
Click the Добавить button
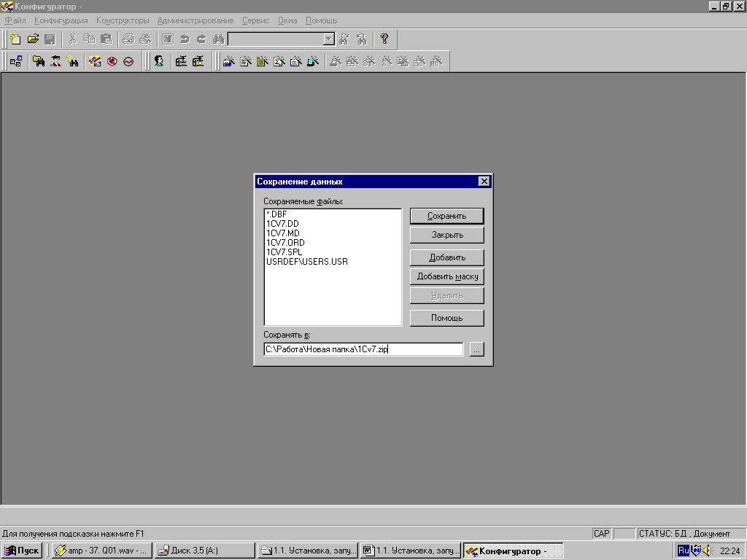(x=447, y=257)
